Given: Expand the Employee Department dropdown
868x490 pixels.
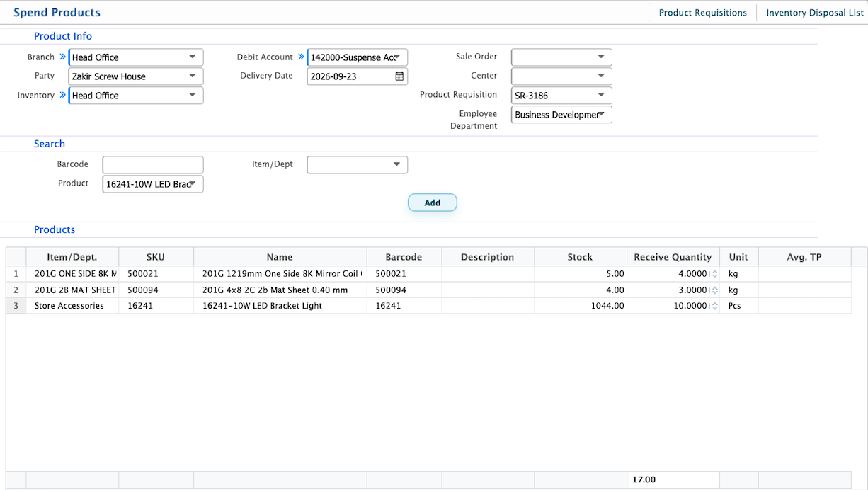Looking at the screenshot, I should click(561, 115).
